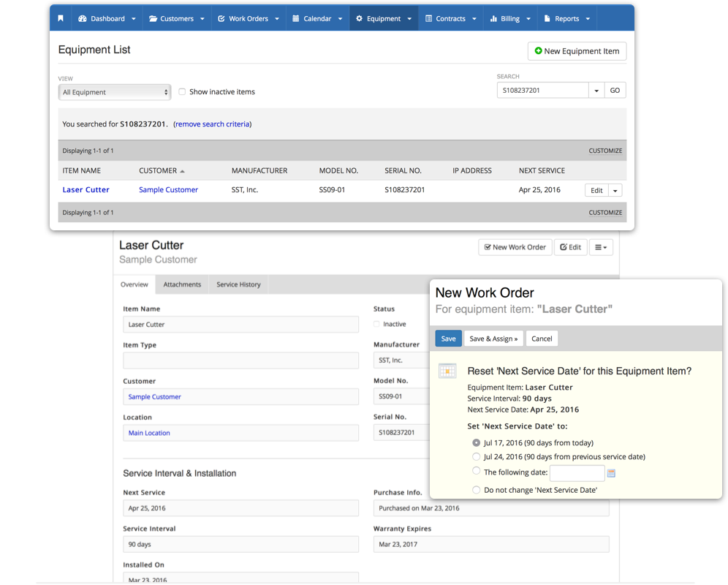Open Dashboard dropdown arrow
This screenshot has width=728, height=585.
point(134,19)
